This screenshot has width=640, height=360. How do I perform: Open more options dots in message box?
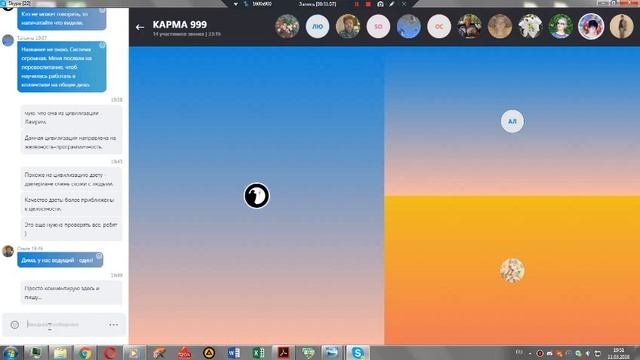(113, 325)
